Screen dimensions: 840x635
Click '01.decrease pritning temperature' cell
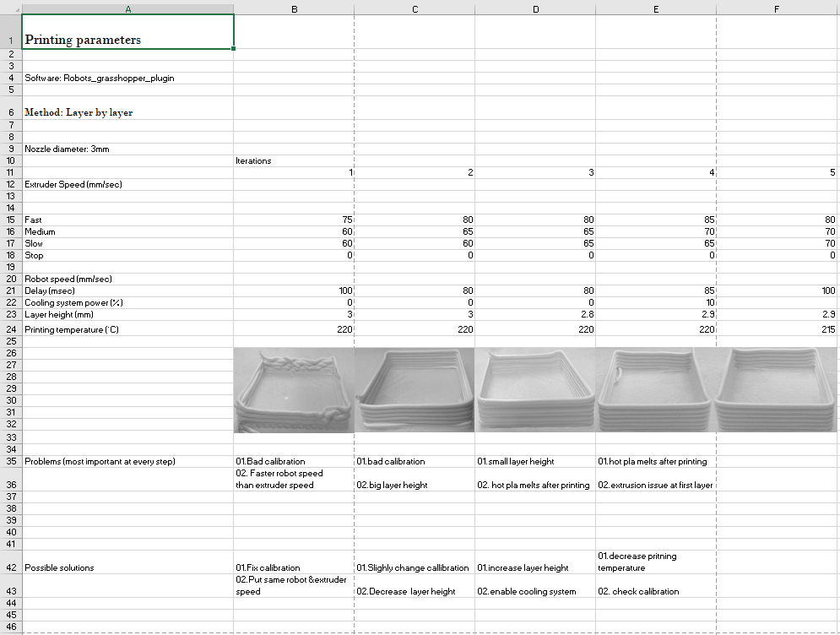tap(656, 562)
